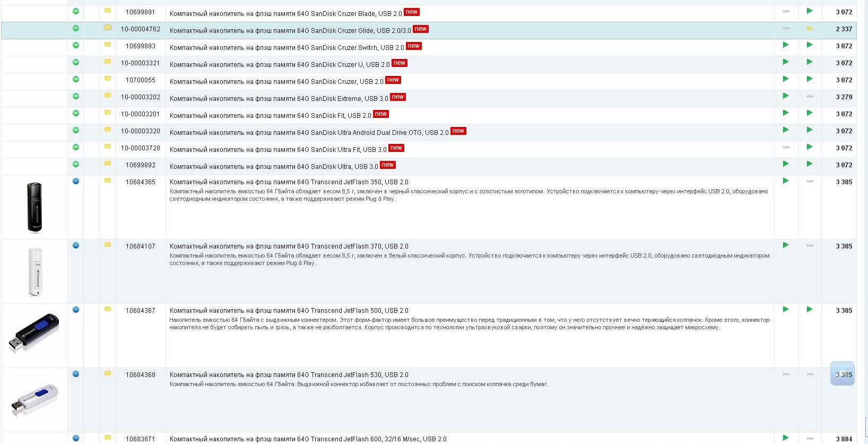The height and width of the screenshot is (444, 868).
Task: Click the green arrow in the JetFlash 370 row
Action: coord(786,245)
